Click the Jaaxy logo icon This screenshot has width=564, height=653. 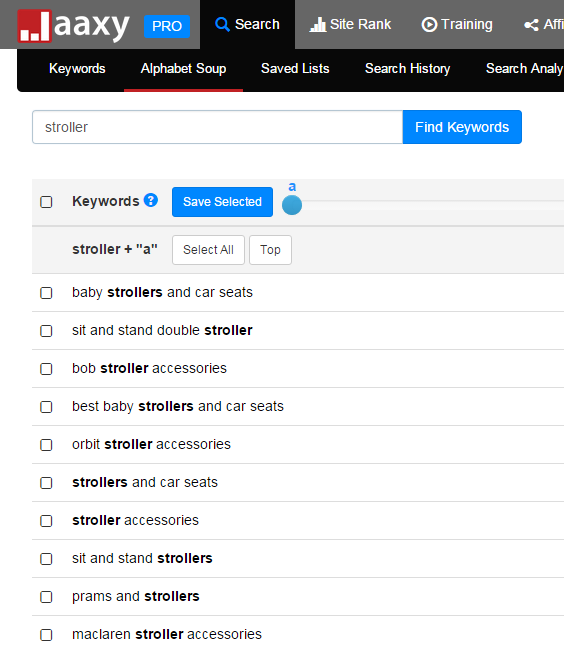click(x=35, y=26)
